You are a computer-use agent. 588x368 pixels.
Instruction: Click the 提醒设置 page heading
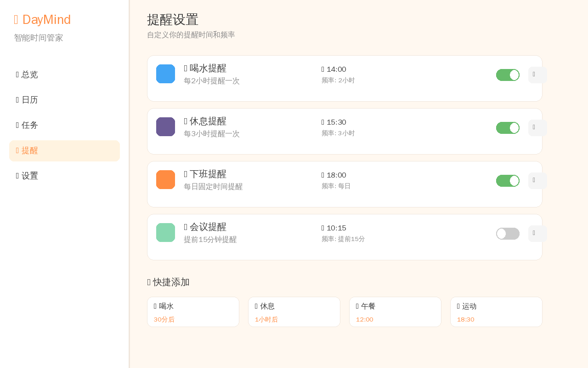click(x=173, y=20)
